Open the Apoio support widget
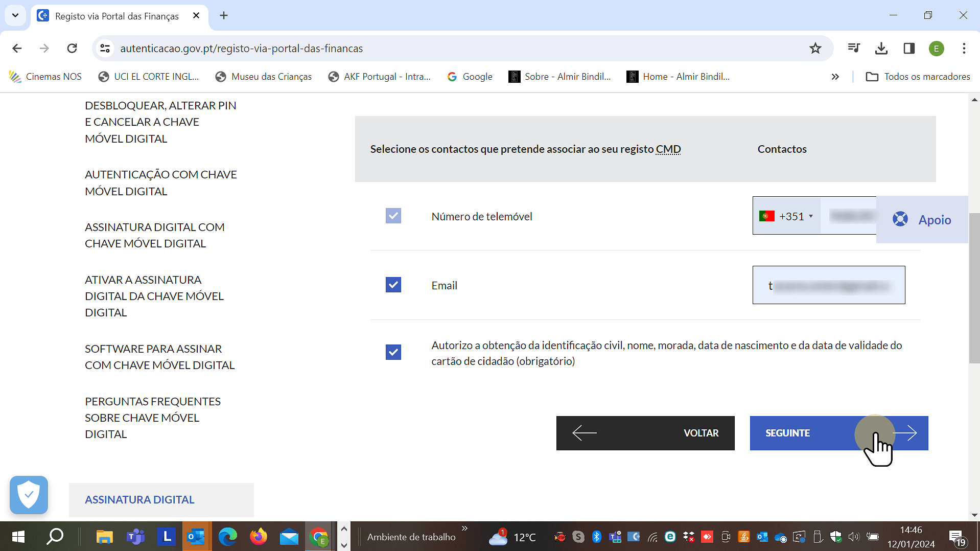Screen dimensions: 980x551 922,220
